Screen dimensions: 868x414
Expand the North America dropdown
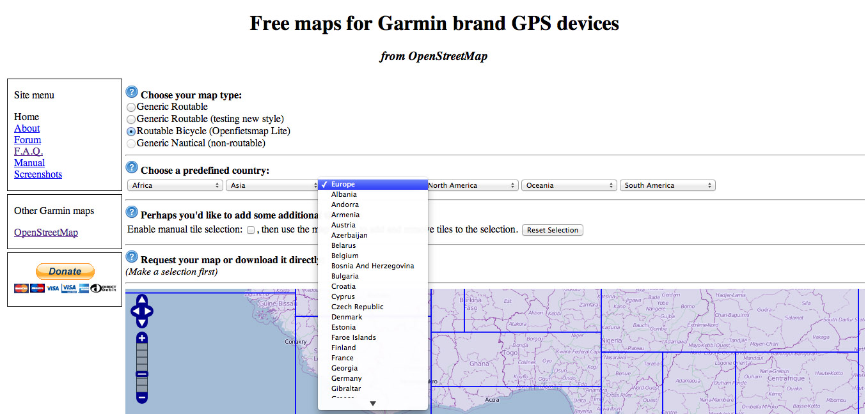tap(471, 185)
